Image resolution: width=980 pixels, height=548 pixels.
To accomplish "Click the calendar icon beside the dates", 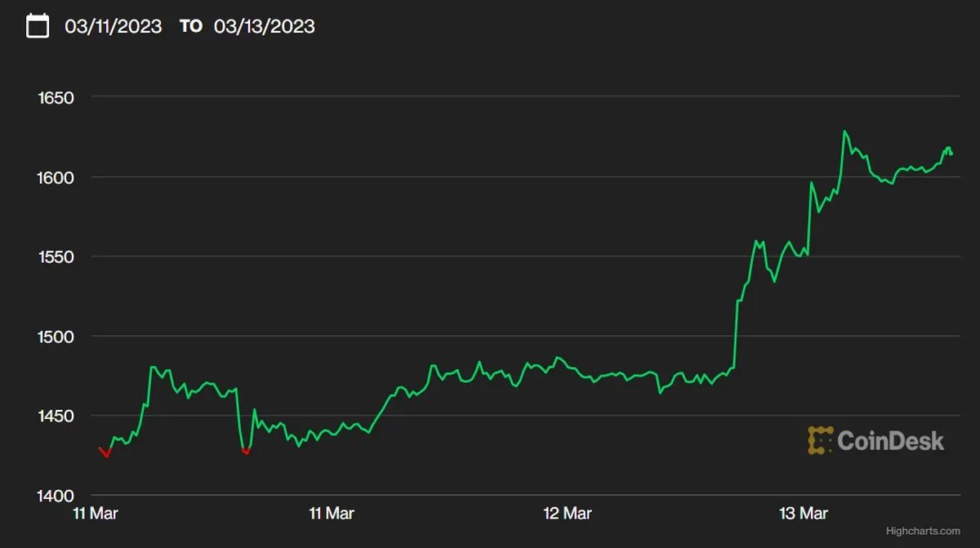I will pos(38,26).
